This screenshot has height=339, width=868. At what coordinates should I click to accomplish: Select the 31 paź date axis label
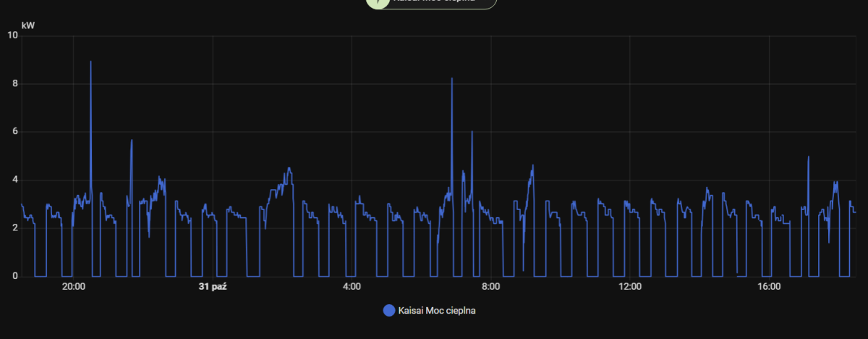213,287
